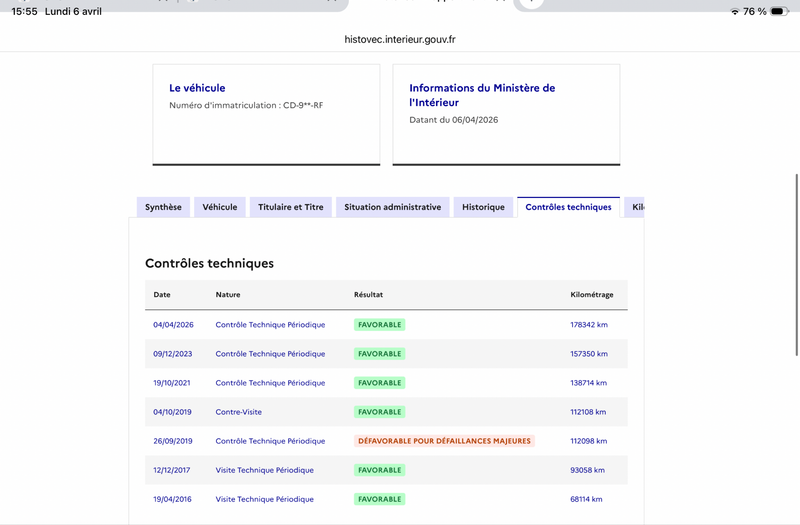Screen dimensions: 800x525
Task: Click the partially hidden Kilométrage tab
Action: click(x=638, y=207)
